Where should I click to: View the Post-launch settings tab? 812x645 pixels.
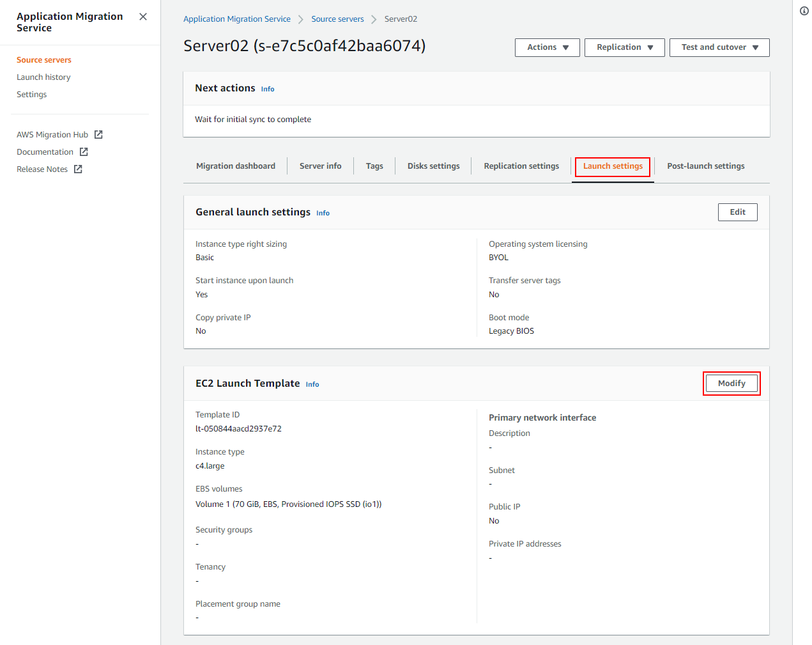[x=705, y=166]
